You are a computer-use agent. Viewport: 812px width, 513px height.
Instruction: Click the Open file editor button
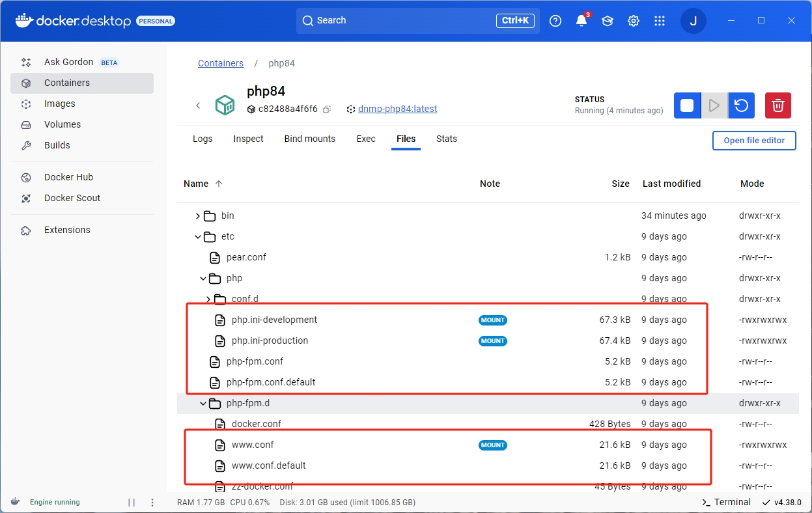coord(754,141)
